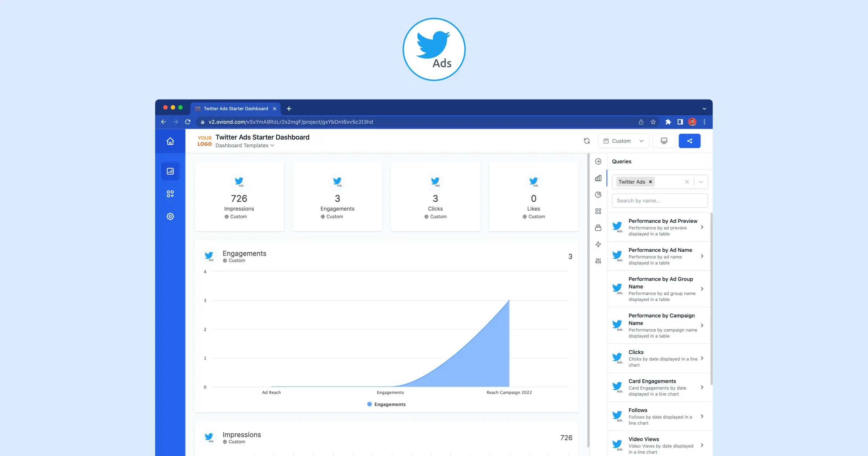Collapse the queries panel arrow icon
The image size is (868, 456).
click(598, 161)
